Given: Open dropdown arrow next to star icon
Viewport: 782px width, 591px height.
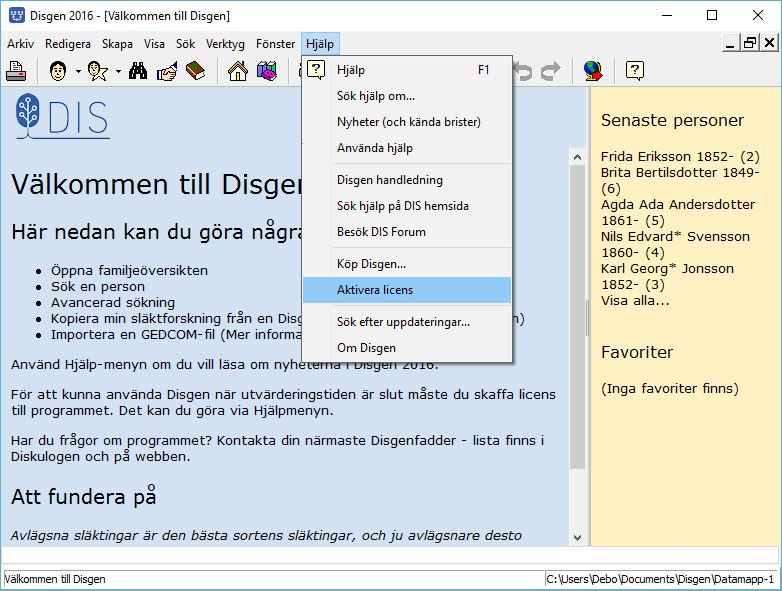Looking at the screenshot, I should [x=118, y=71].
